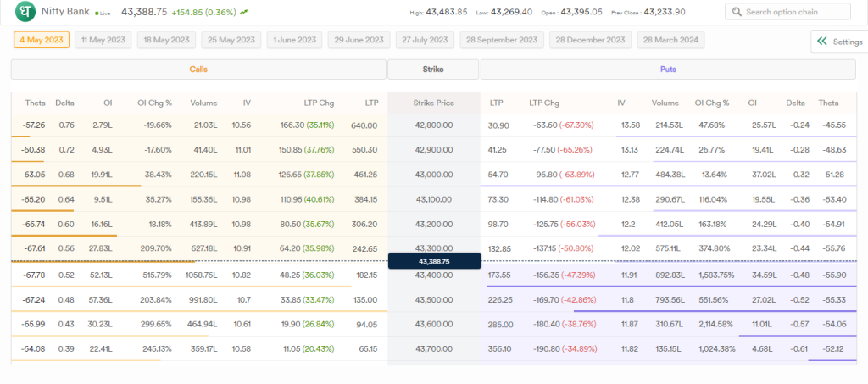
Task: Click put OI value 37.02L
Action: click(762, 175)
